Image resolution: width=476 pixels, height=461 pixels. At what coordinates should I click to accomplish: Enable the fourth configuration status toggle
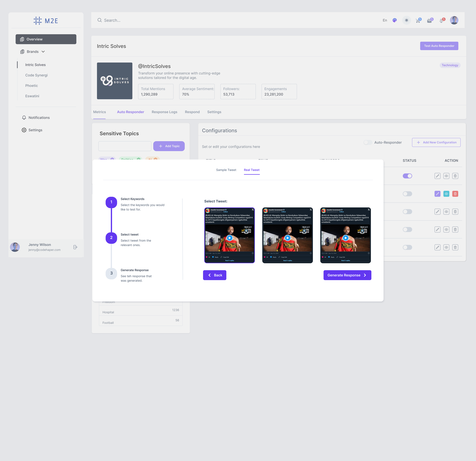click(407, 229)
